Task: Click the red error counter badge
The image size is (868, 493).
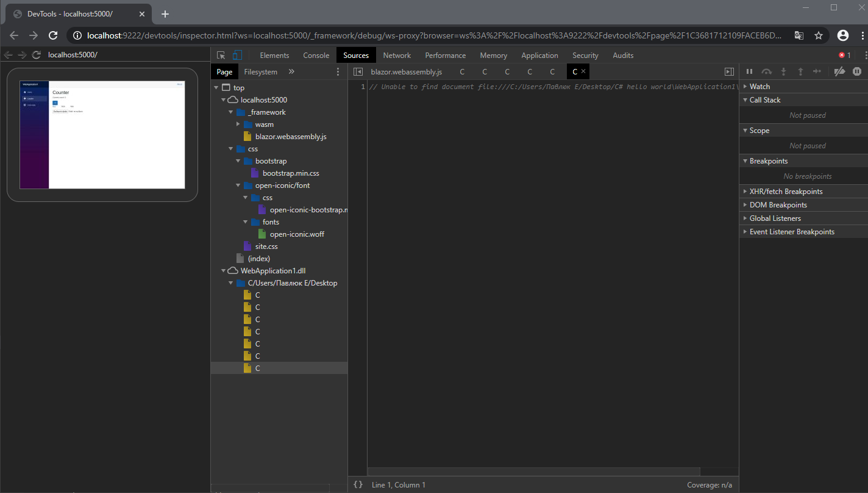Action: (x=844, y=54)
